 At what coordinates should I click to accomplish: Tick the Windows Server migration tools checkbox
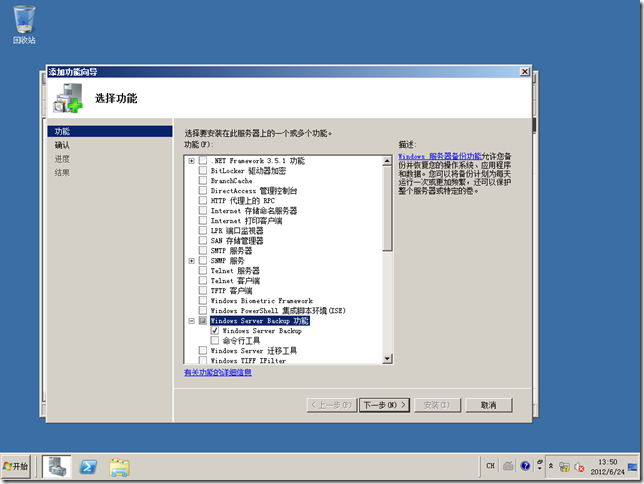tap(203, 350)
